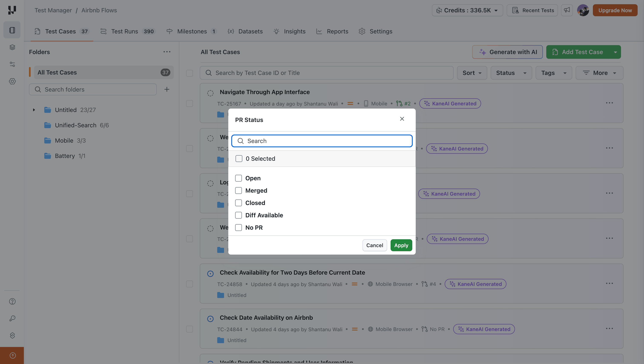Image resolution: width=644 pixels, height=364 pixels.
Task: Expand the Untitled folder tree
Action: tap(34, 110)
